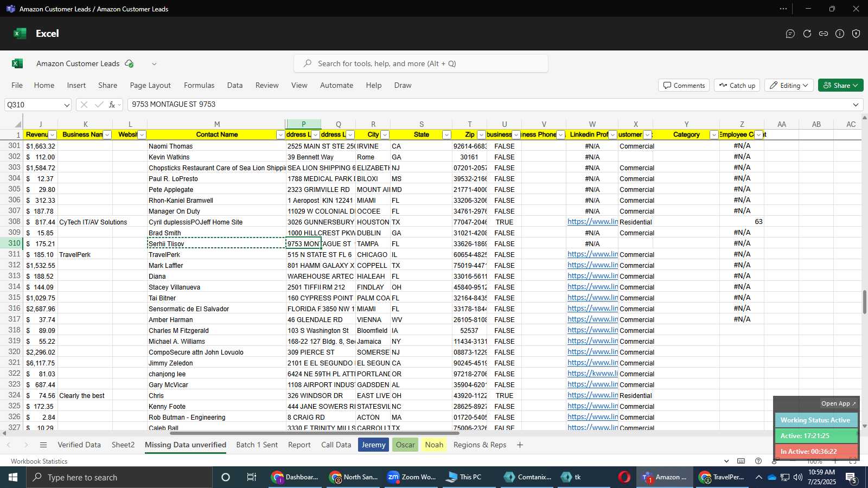Click TravelPerk cell in Business Name column
This screenshot has height=488, width=868.
[85, 254]
